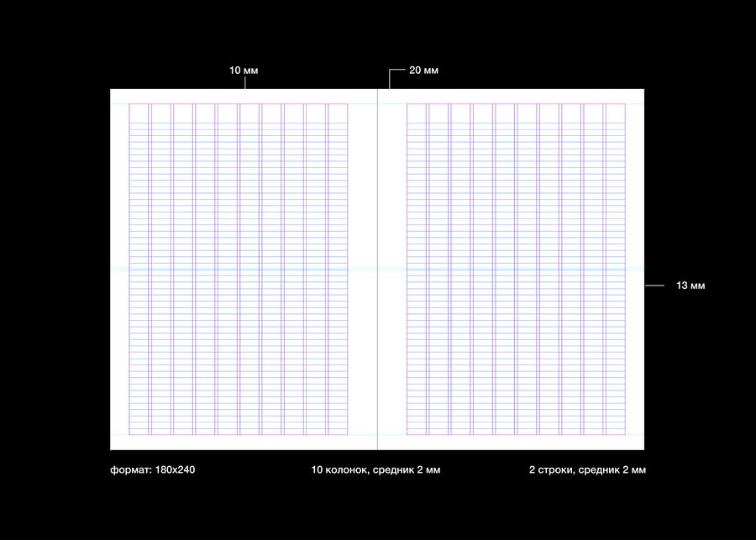Click the horizontal middle gutter on the left page
This screenshot has height=540, width=756.
click(x=239, y=270)
